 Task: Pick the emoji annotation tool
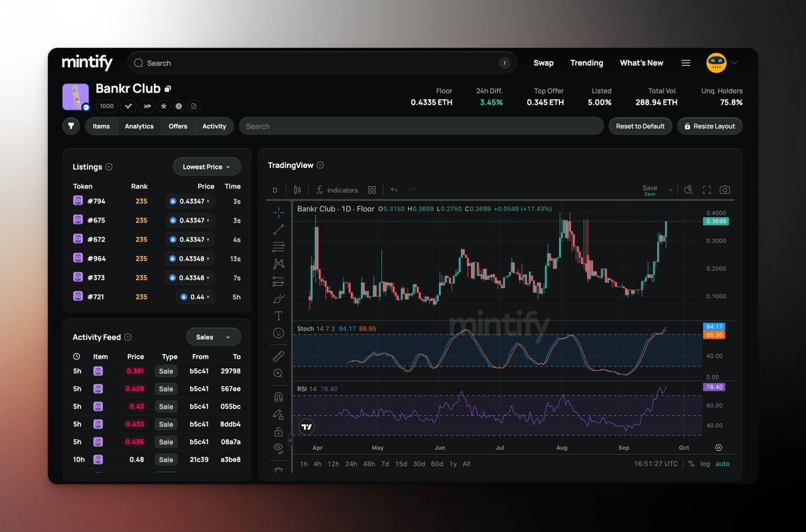tap(278, 332)
